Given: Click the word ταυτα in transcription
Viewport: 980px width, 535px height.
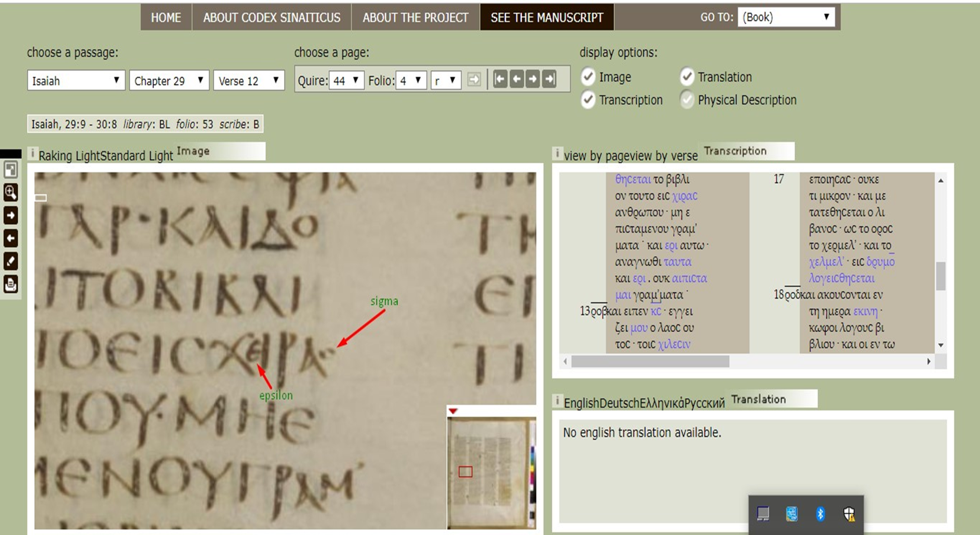Looking at the screenshot, I should (678, 262).
